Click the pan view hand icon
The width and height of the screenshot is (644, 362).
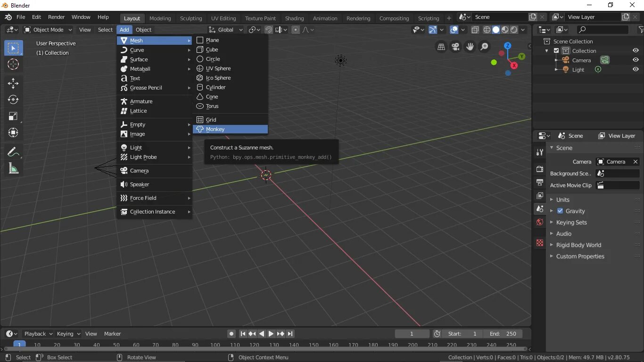470,47
